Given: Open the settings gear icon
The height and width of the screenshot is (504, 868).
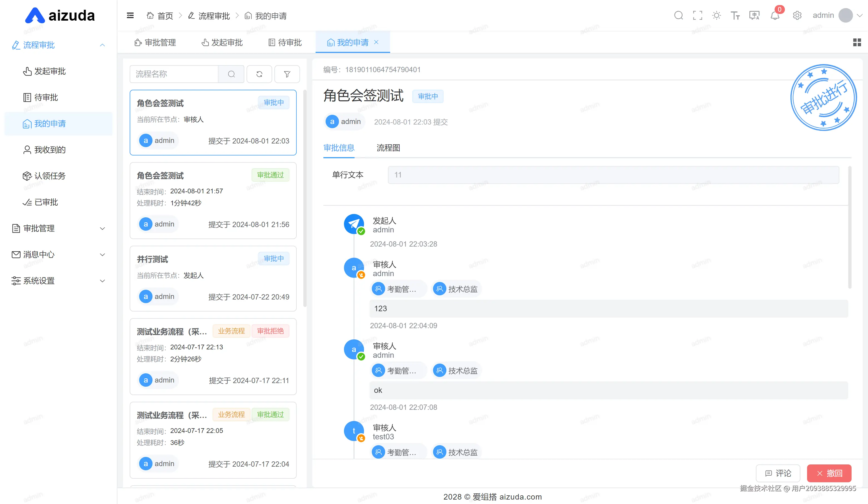Looking at the screenshot, I should click(797, 16).
